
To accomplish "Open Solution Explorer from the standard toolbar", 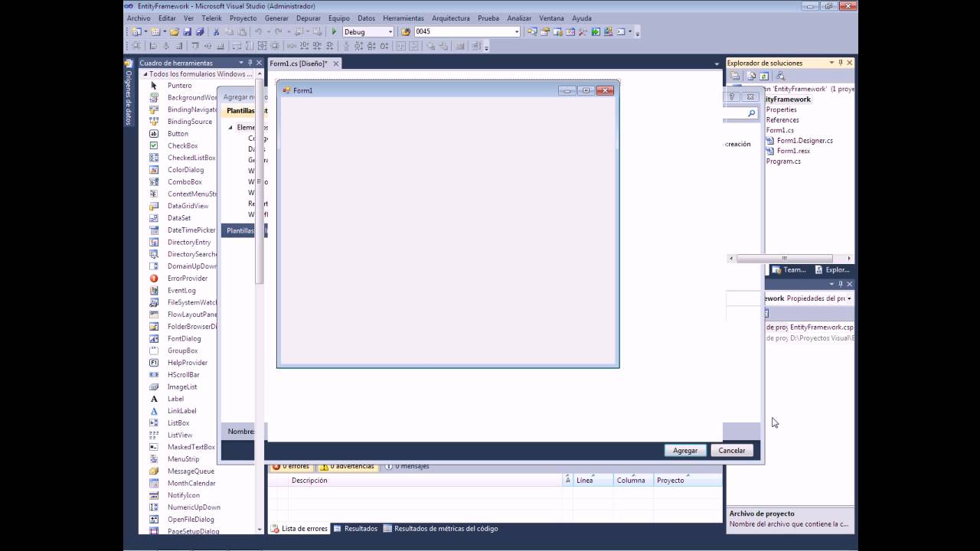I will [x=532, y=31].
